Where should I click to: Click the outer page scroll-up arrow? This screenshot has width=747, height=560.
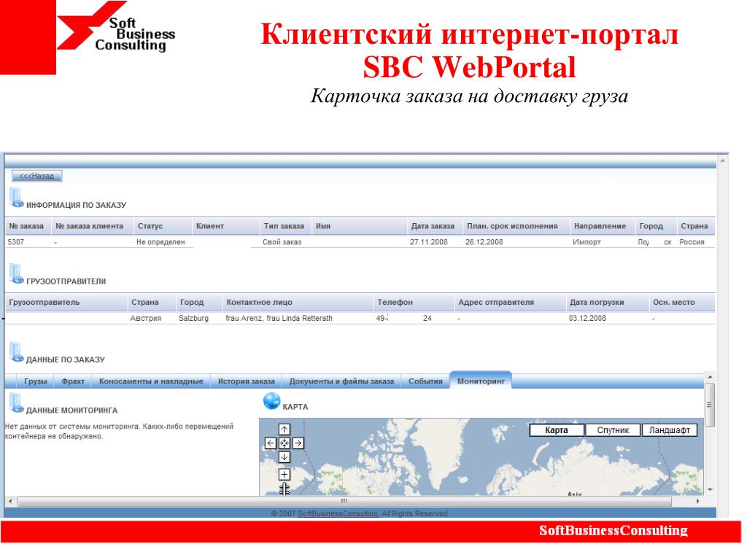723,161
